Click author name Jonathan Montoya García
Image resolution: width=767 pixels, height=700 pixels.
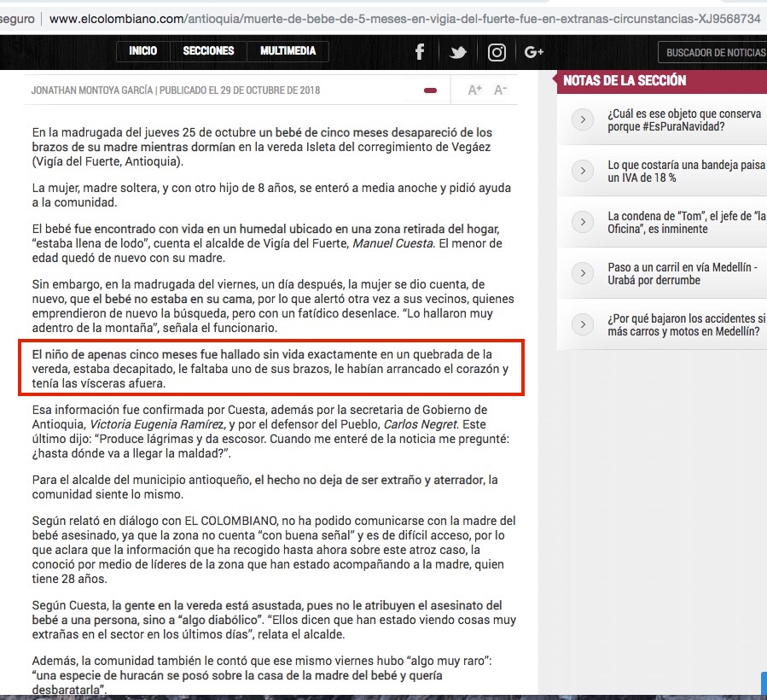[91, 90]
